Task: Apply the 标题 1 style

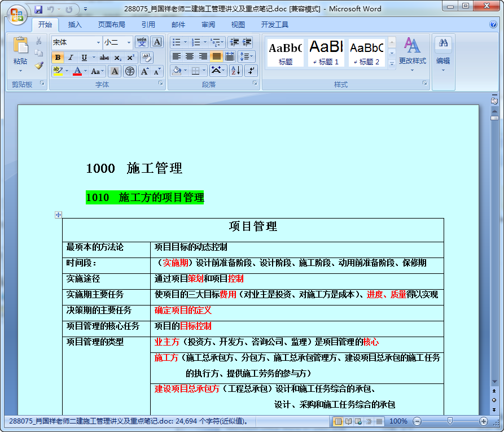Action: [326, 53]
